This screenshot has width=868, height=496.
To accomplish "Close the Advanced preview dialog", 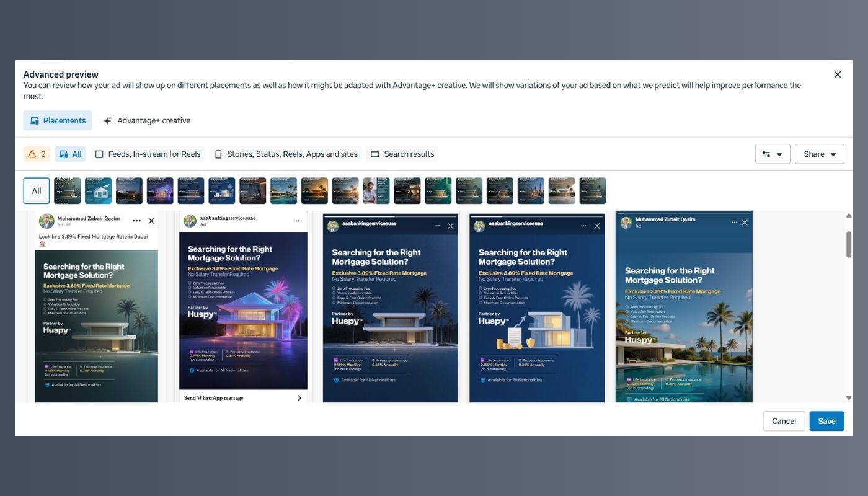I will coord(838,74).
